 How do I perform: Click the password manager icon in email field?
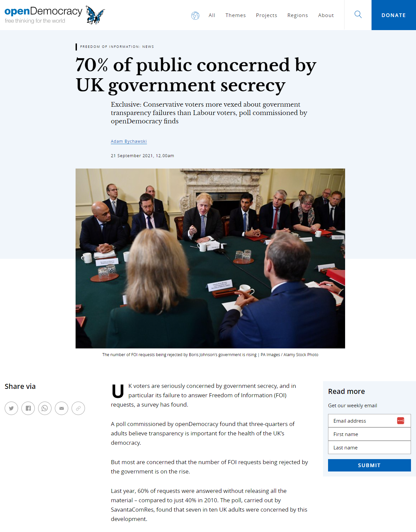[x=401, y=421]
